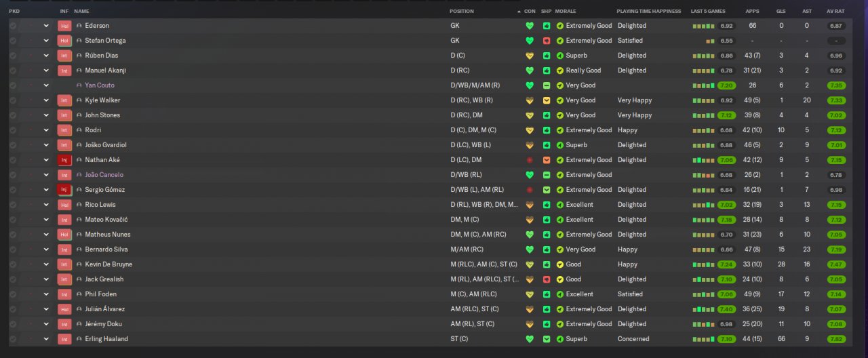Sort by the POSITION column header
This screenshot has width=868, height=358.
point(462,12)
